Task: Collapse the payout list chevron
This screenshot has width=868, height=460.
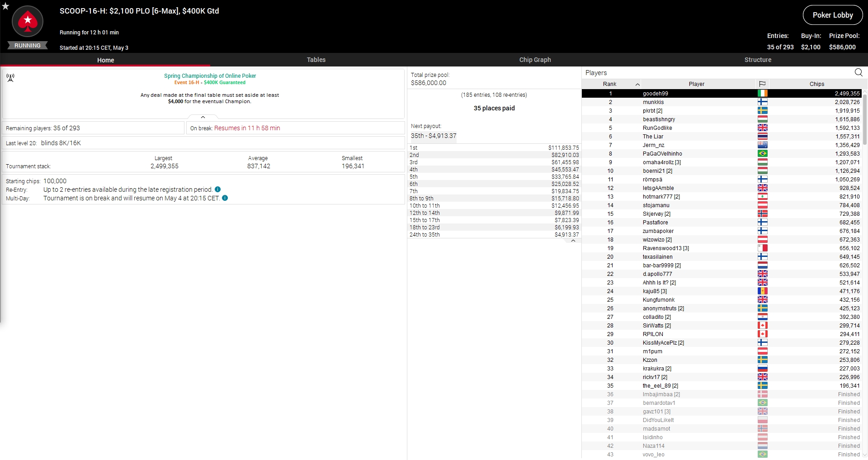Action: click(x=573, y=241)
